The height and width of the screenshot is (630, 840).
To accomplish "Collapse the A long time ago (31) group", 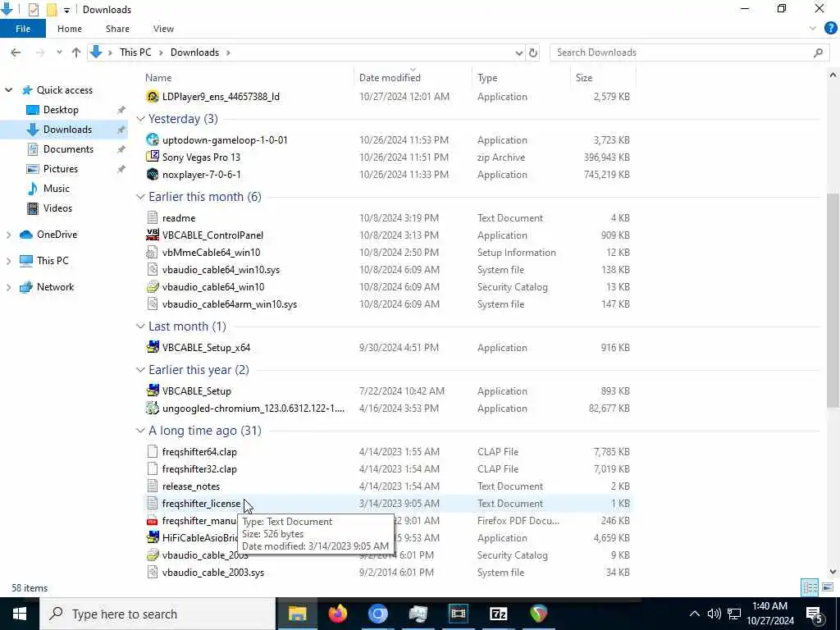I will tap(140, 431).
